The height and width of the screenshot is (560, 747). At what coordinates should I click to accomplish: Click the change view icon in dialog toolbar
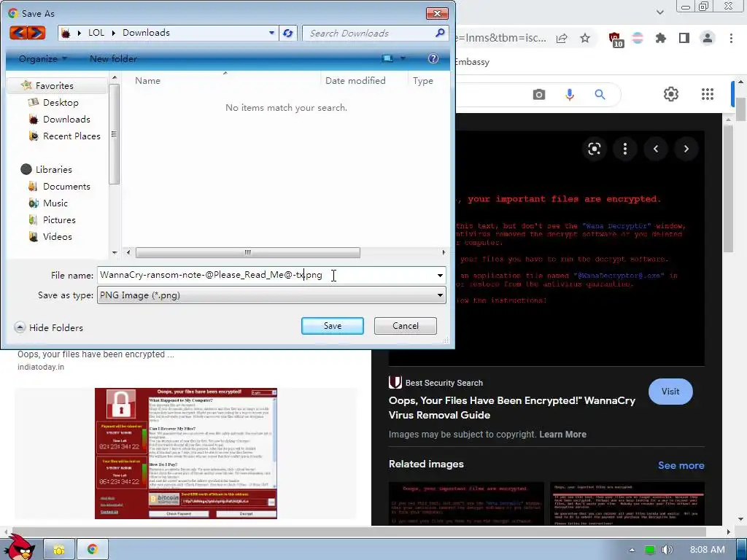(387, 58)
